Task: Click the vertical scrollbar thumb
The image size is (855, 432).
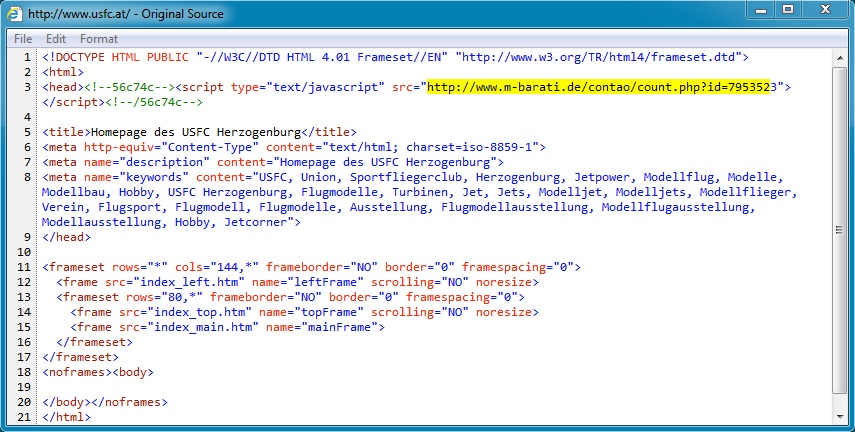Action: tap(839, 231)
